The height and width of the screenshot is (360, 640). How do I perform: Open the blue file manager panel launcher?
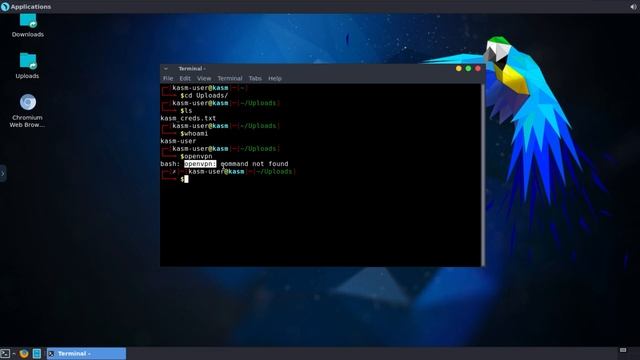[x=37, y=353]
